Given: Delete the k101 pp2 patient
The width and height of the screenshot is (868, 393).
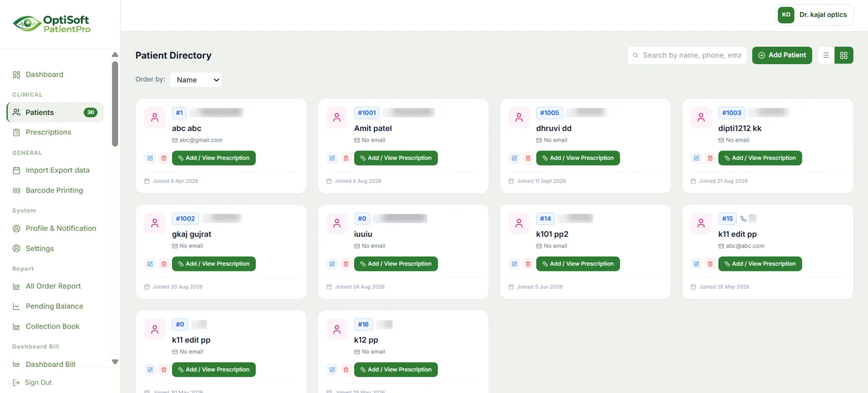Looking at the screenshot, I should 528,264.
